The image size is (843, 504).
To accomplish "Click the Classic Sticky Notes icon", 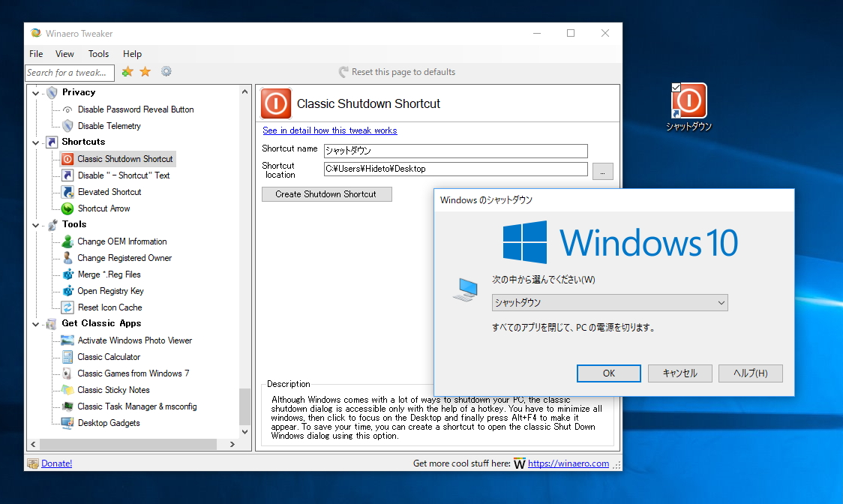I will click(67, 390).
